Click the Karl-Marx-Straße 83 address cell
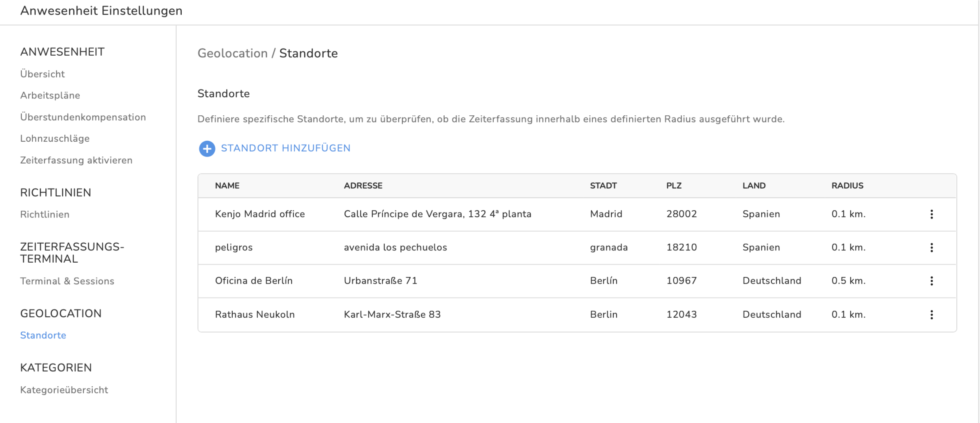 [x=392, y=314]
